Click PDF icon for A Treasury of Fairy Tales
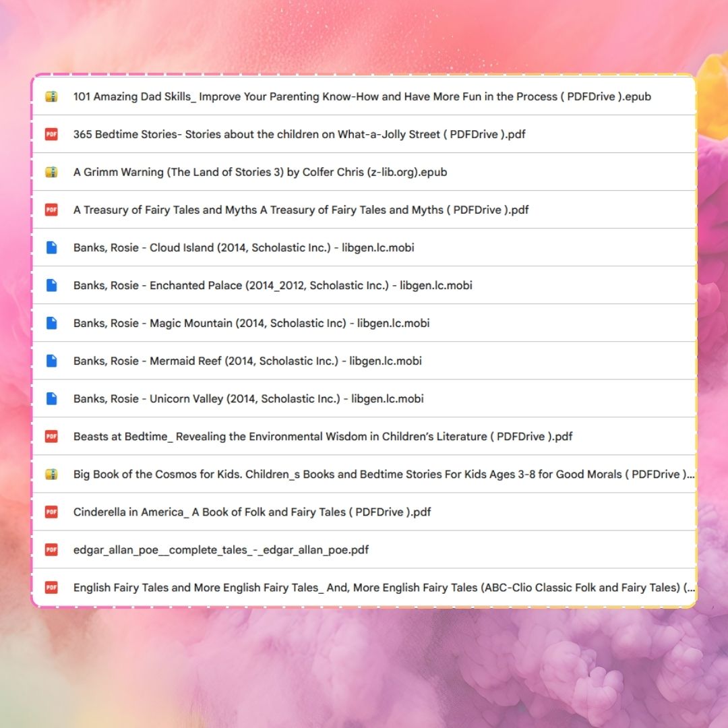The height and width of the screenshot is (728, 728). point(51,210)
